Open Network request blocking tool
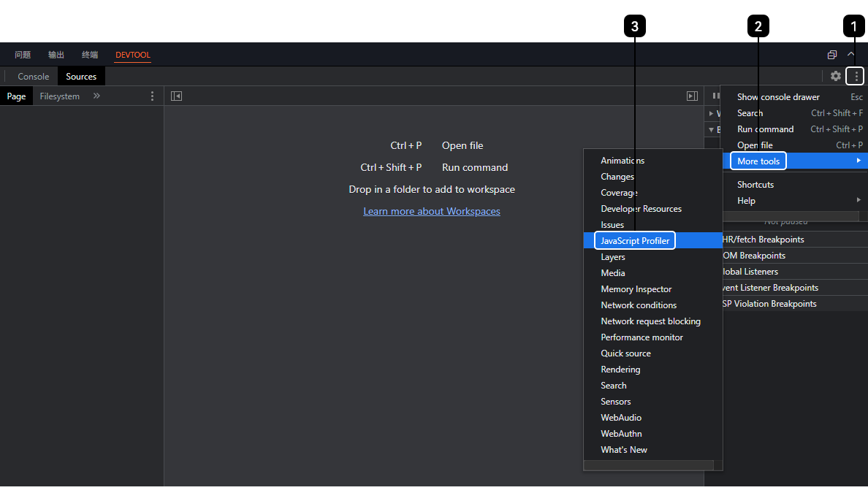 tap(652, 321)
